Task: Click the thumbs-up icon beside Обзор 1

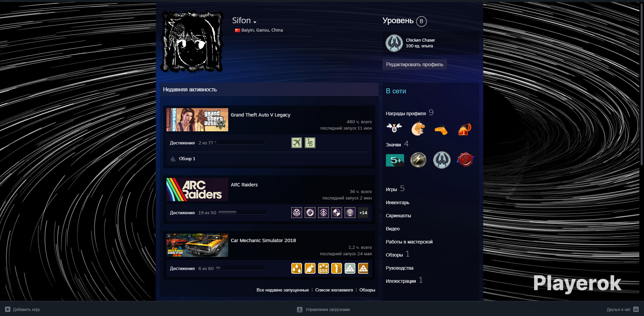Action: [173, 159]
